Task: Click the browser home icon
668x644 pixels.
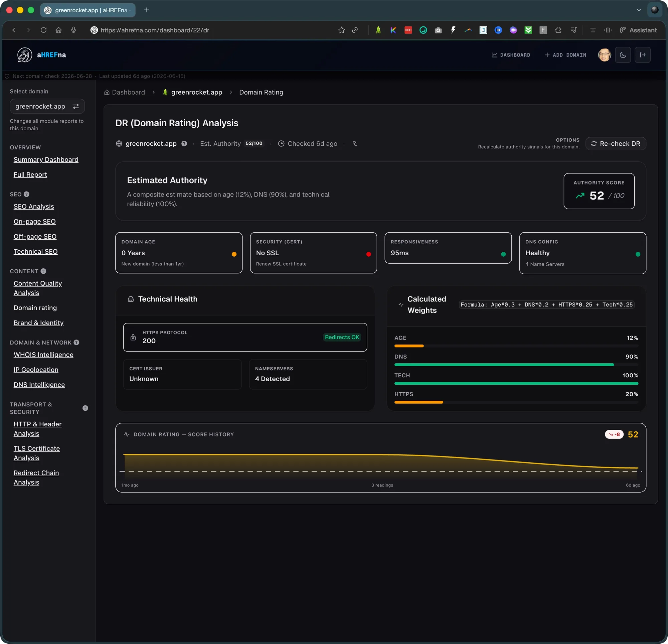Action: point(59,30)
